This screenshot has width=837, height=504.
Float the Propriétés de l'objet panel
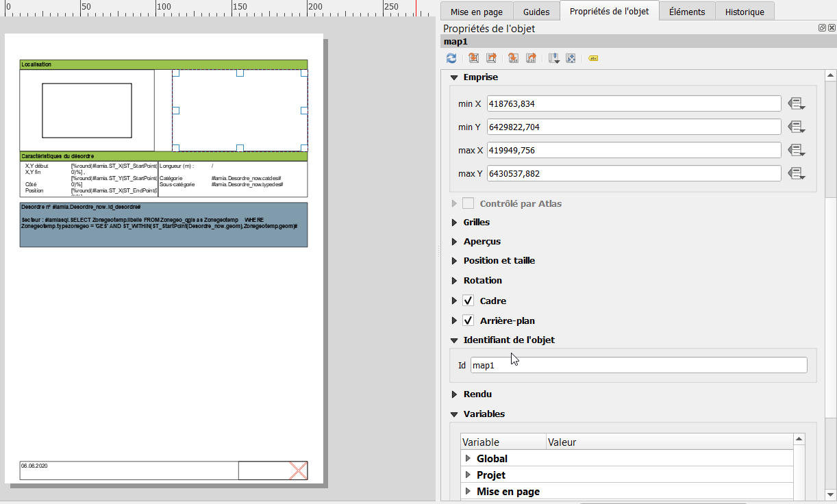[822, 28]
